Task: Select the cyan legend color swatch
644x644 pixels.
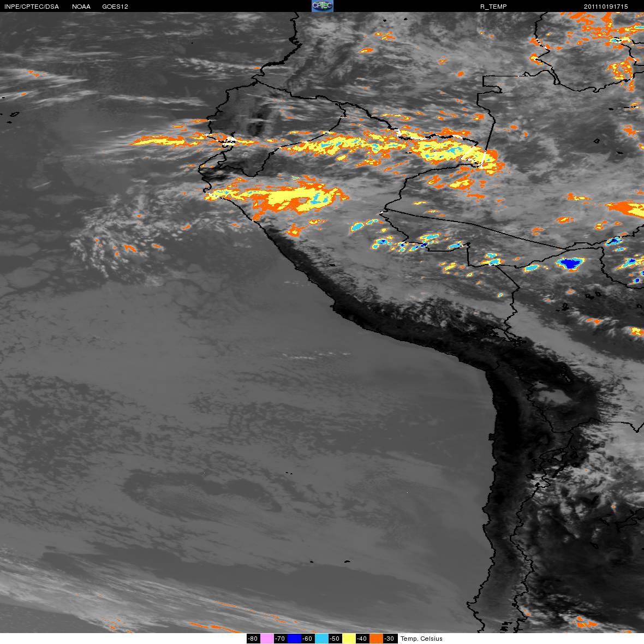Action: 321,639
